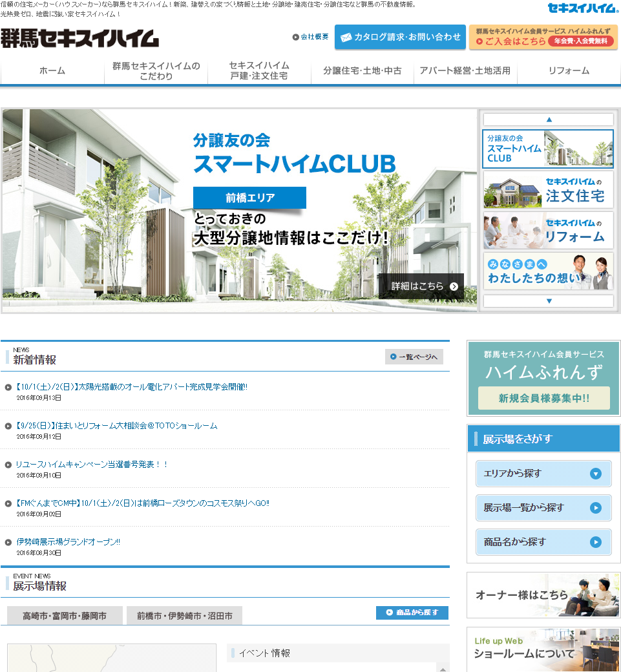Open セキスイハイム戸建・注文住宅 menu item
The width and height of the screenshot is (621, 672).
pos(259,70)
